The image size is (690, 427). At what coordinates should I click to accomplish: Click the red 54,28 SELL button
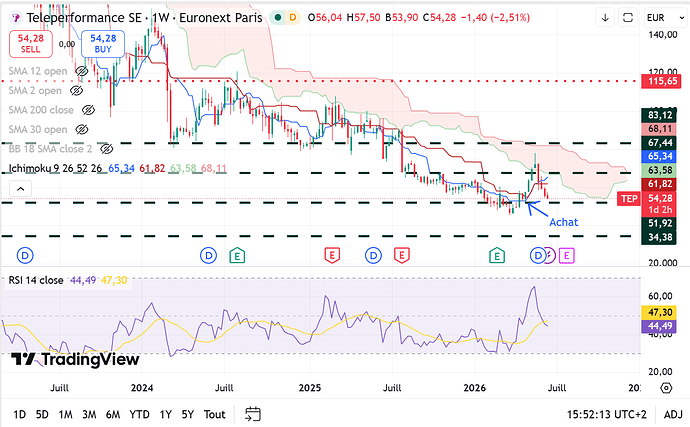tap(31, 44)
